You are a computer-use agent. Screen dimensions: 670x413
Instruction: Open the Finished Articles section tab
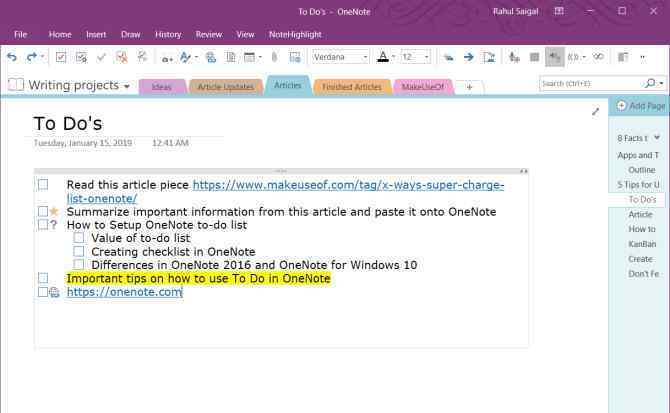click(352, 87)
